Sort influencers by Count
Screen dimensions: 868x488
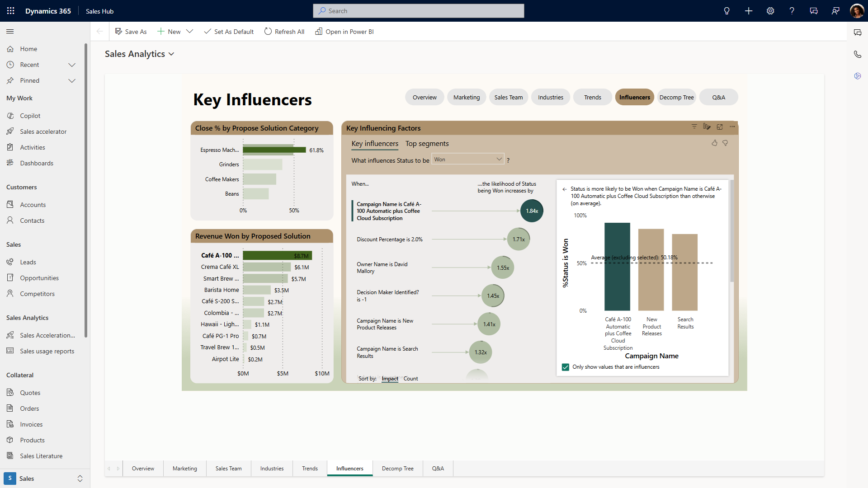pyautogui.click(x=410, y=379)
